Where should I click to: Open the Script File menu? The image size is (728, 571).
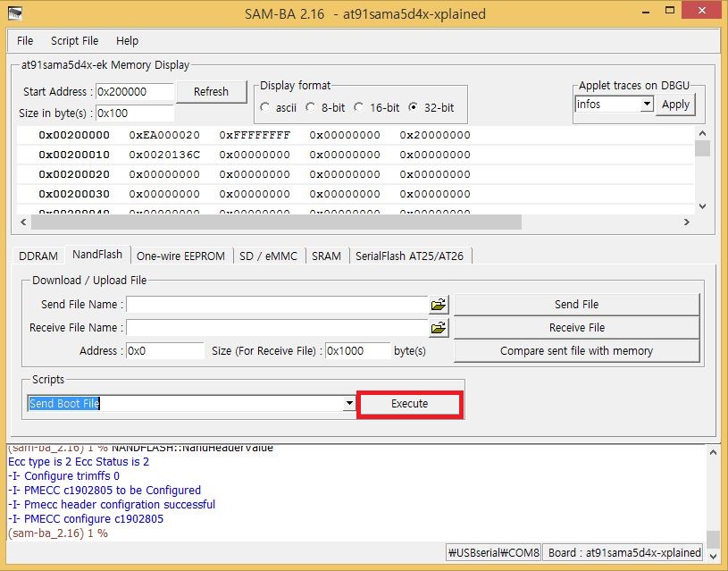coord(74,40)
